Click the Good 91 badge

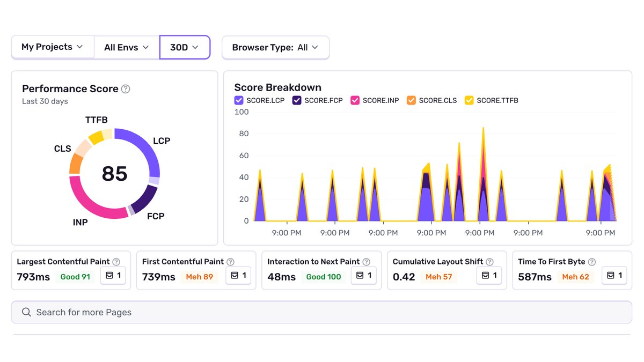click(75, 277)
